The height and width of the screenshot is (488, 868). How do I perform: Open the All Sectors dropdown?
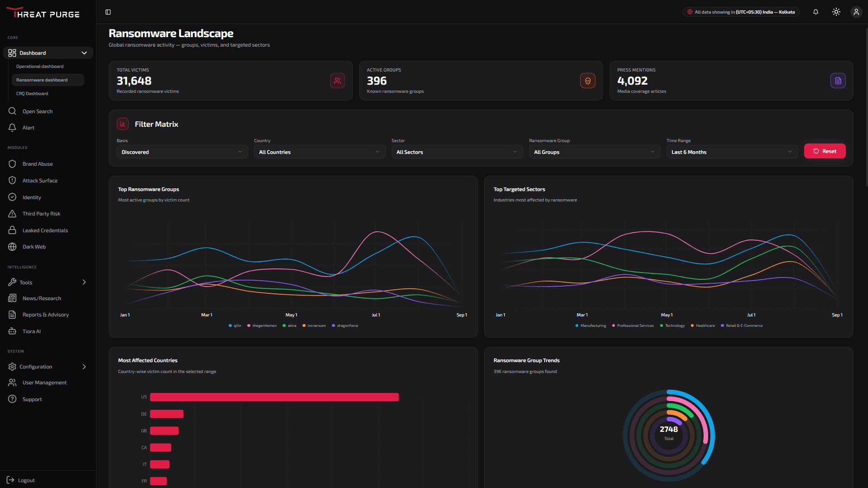457,152
